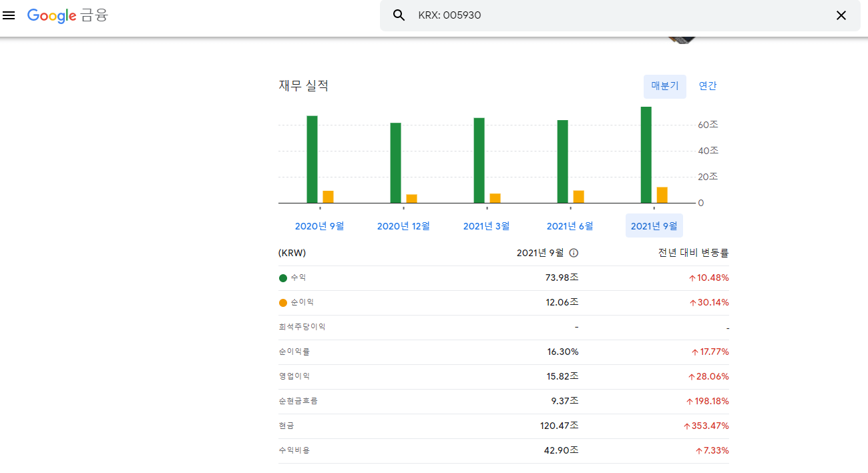This screenshot has width=868, height=473.
Task: Switch to the 연간 financials view
Action: click(708, 86)
